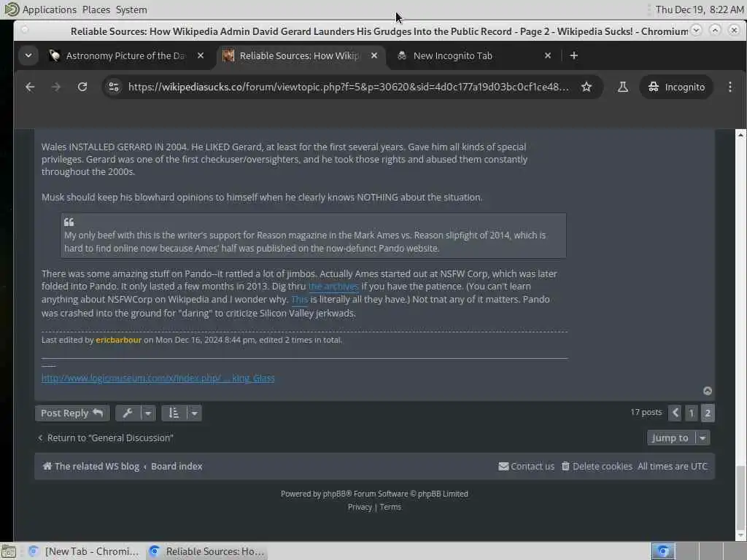Screen dimensions: 747x560
Task: Close the New Incognito Tab
Action: 548,55
